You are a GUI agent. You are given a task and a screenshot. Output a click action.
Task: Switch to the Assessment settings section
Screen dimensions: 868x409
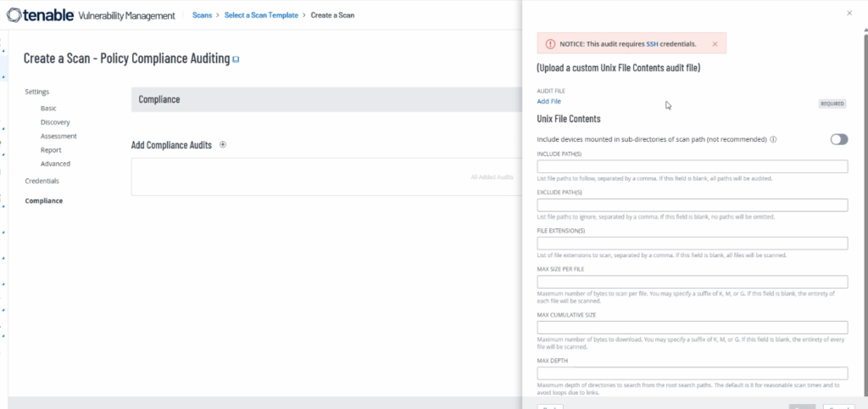click(x=58, y=136)
